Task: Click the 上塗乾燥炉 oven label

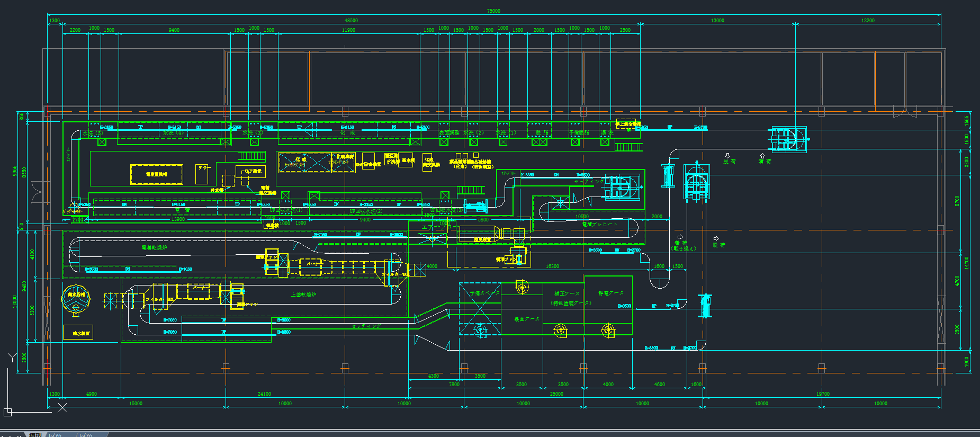Action: [x=303, y=295]
